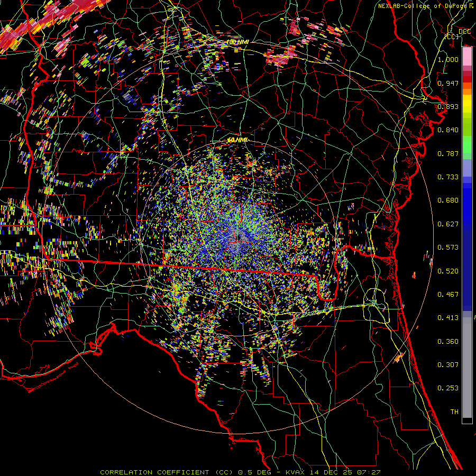Select the 1.000 value on the color scale
The image size is (476, 476).
coord(448,59)
